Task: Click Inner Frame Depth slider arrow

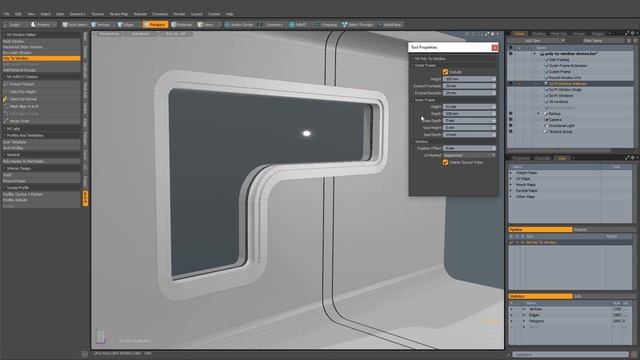Action: pos(493,113)
